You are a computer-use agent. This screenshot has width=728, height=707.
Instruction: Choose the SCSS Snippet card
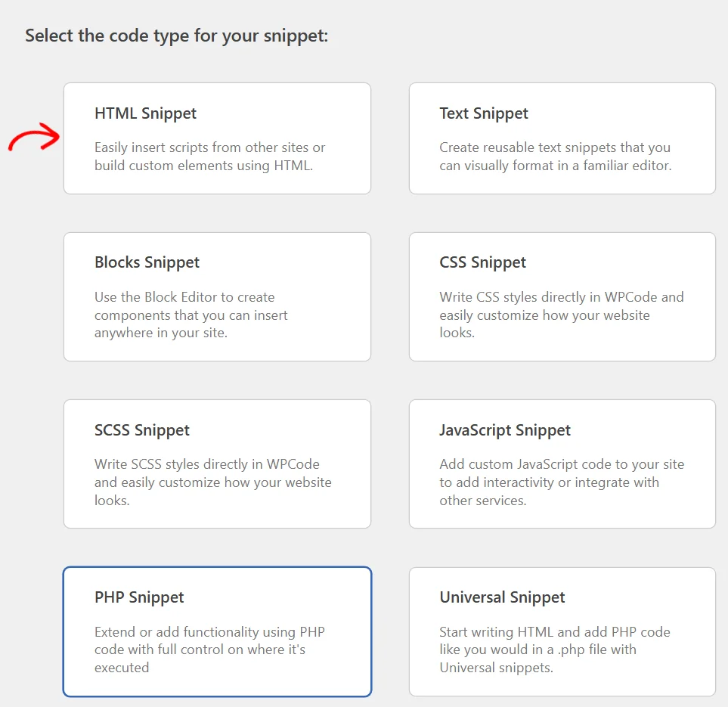[x=217, y=464]
